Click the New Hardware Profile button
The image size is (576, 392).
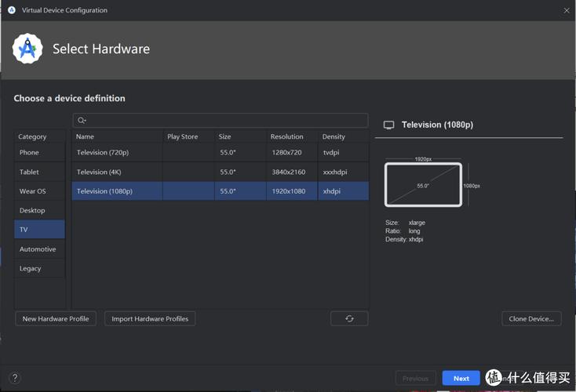click(x=56, y=318)
